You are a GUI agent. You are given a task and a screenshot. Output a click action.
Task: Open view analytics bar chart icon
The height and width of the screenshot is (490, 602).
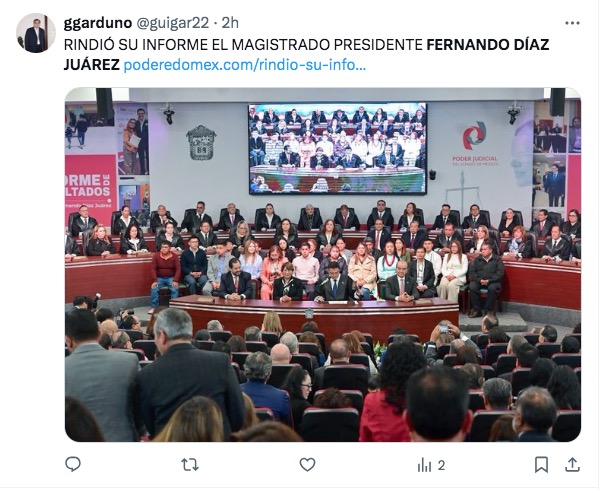pyautogui.click(x=424, y=465)
